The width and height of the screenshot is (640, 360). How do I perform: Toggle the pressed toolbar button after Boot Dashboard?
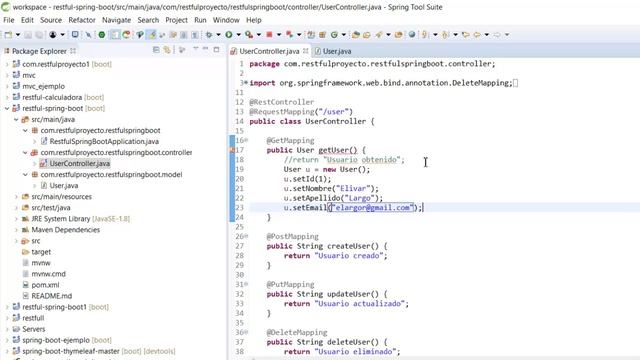point(115,35)
